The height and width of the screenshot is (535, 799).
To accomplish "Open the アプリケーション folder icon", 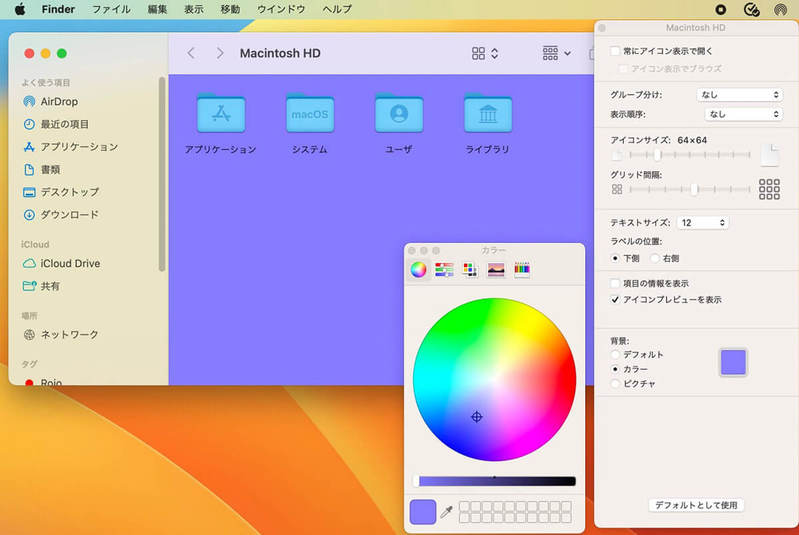I will tap(221, 113).
